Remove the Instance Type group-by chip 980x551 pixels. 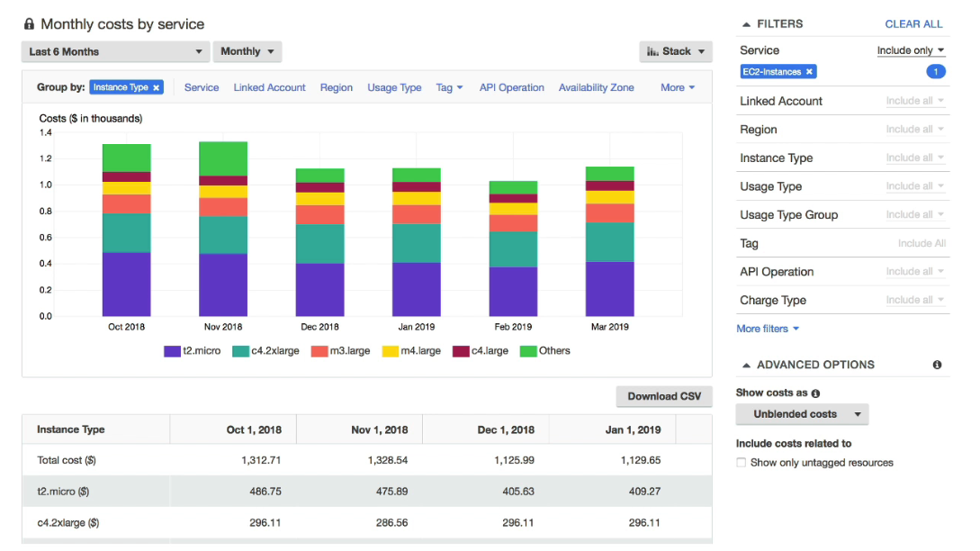[157, 87]
